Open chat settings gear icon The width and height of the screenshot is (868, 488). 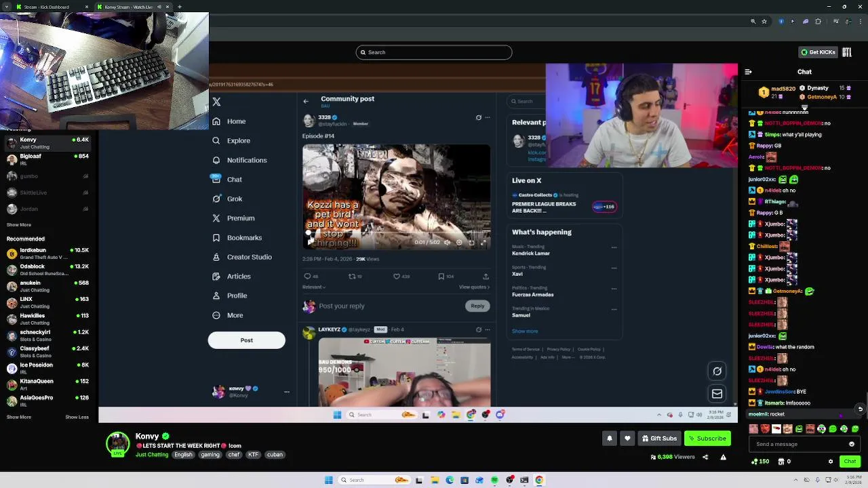click(x=831, y=462)
